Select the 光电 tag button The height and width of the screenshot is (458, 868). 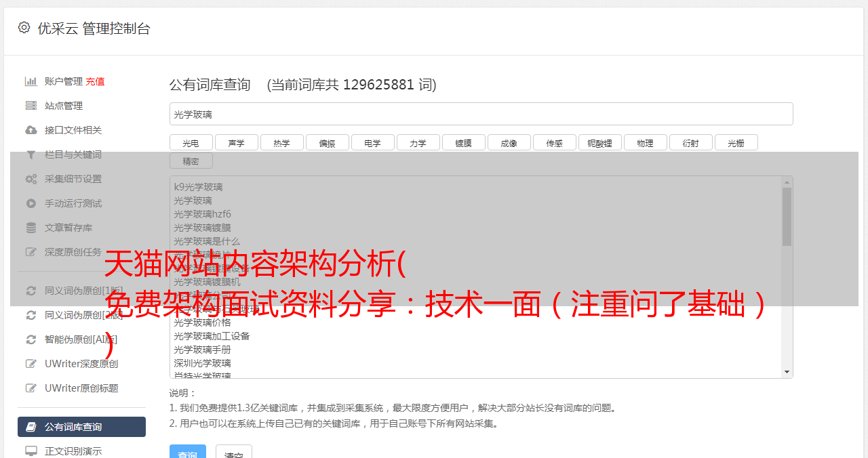(x=191, y=142)
